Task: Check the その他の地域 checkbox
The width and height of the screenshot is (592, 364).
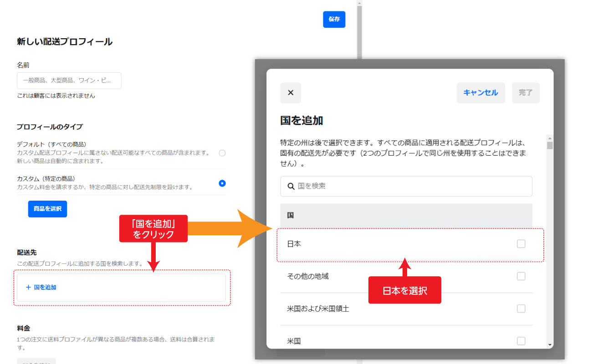Action: pyautogui.click(x=521, y=276)
